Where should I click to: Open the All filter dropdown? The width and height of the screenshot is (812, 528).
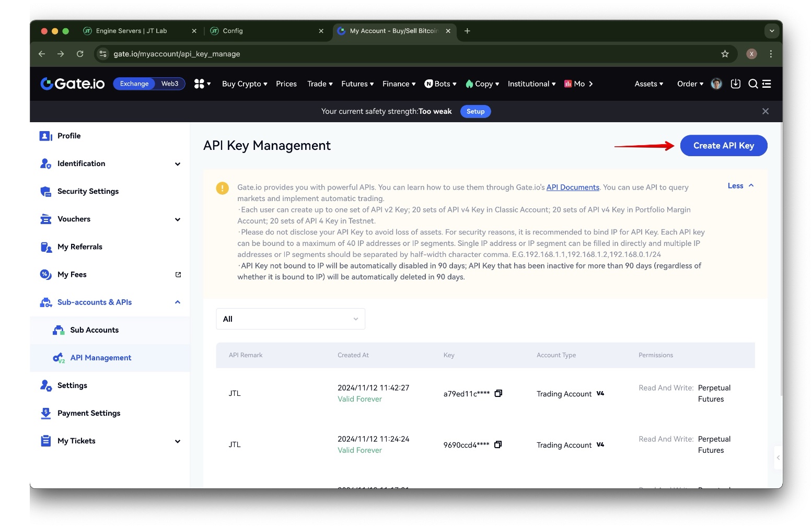pos(291,319)
